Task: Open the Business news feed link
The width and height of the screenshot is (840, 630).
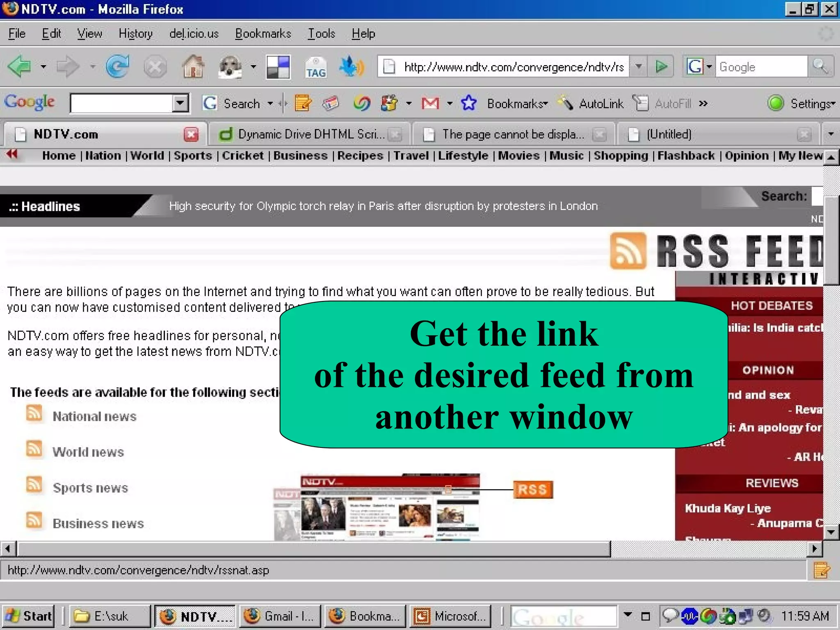Action: [98, 523]
